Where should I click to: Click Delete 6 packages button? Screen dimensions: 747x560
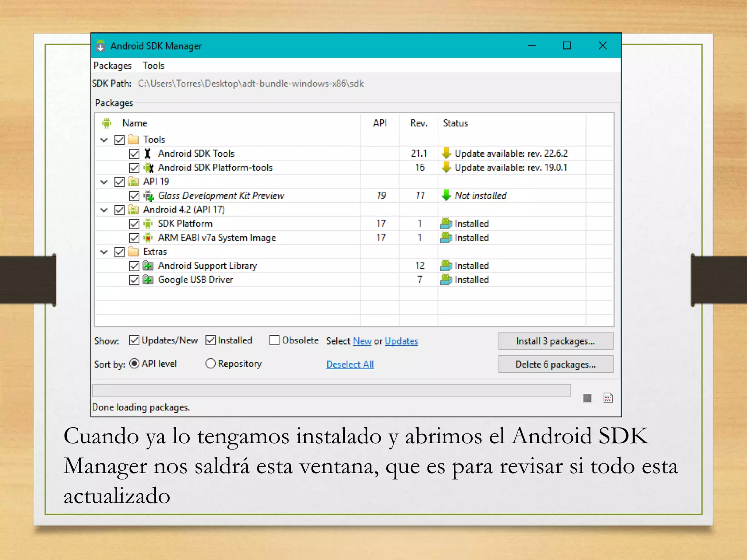pyautogui.click(x=556, y=364)
